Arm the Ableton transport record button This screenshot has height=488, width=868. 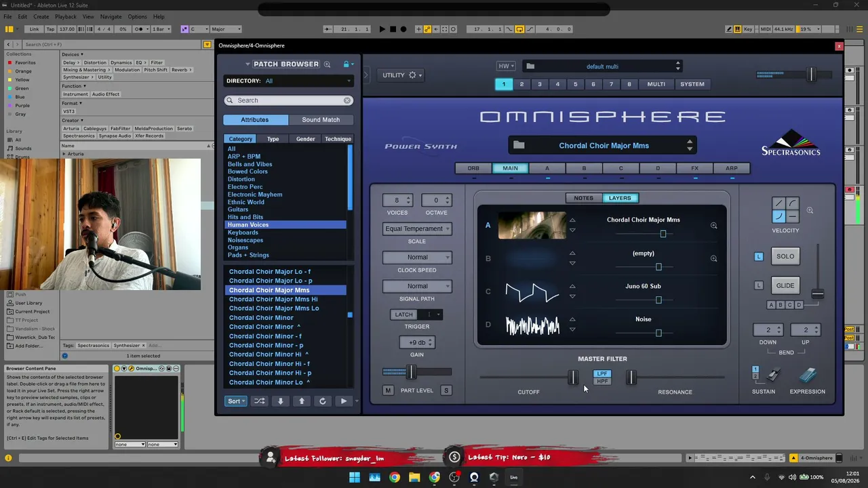coord(403,29)
